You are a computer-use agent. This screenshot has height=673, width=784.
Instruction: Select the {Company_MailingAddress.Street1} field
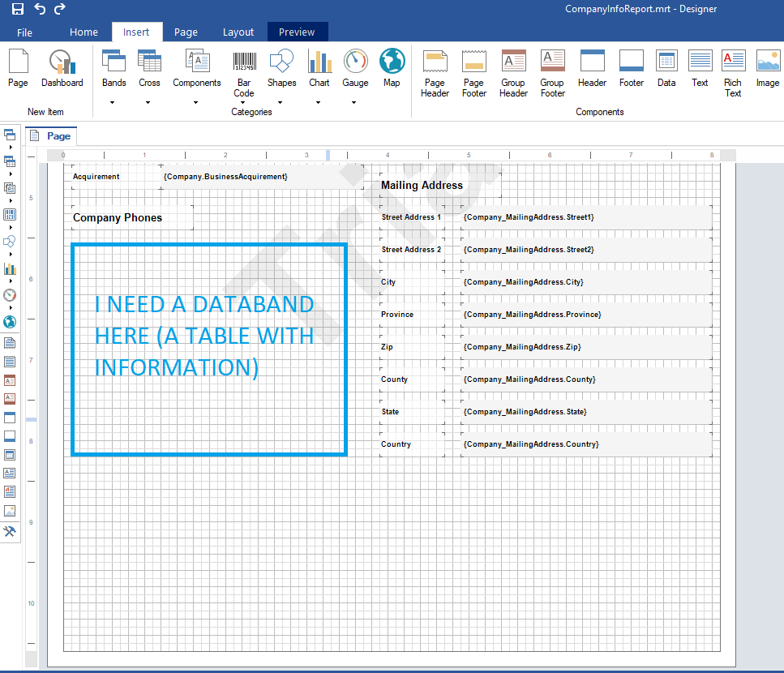(586, 217)
